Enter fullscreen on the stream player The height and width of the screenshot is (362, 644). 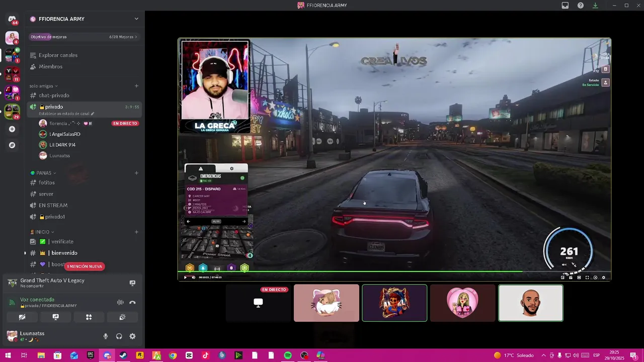(587, 278)
